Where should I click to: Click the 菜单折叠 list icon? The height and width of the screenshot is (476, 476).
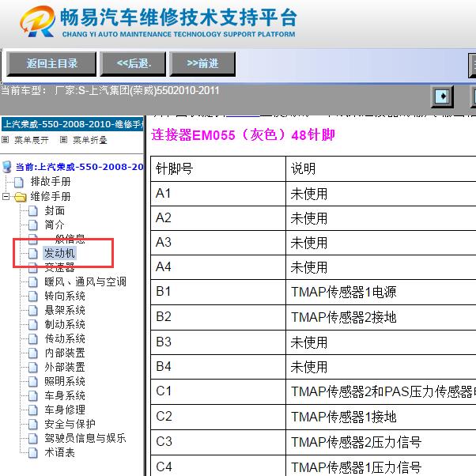tap(63, 140)
